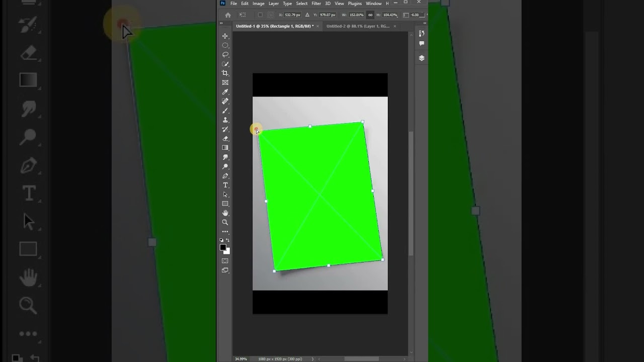
Task: Toggle relative positioning triangle icon
Action: [x=307, y=15]
